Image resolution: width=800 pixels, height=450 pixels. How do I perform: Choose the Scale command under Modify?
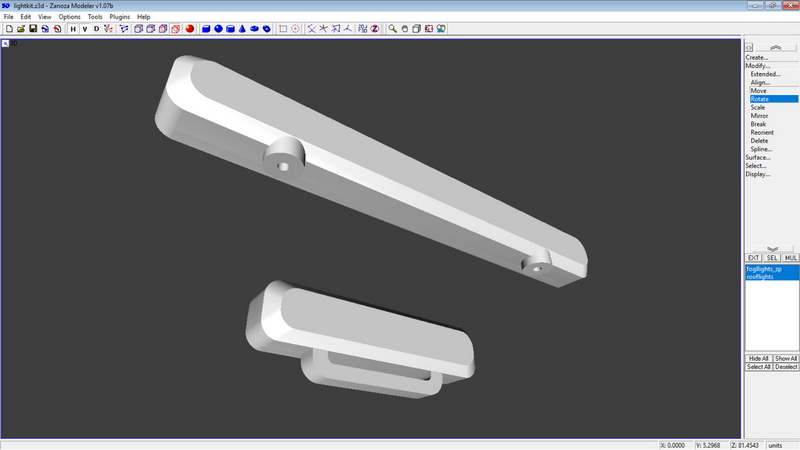758,107
